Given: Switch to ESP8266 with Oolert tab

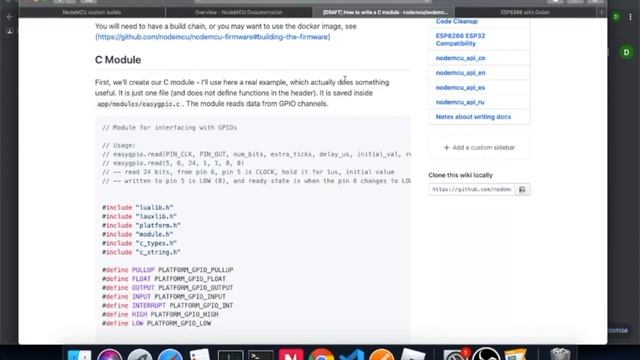Looking at the screenshot, I should pyautogui.click(x=525, y=12).
